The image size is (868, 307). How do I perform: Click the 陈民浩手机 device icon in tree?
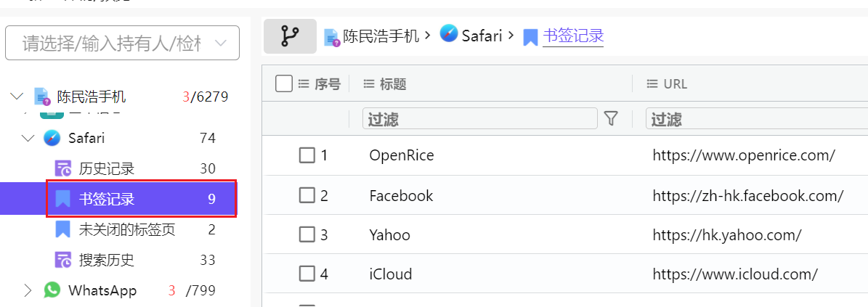pyautogui.click(x=41, y=97)
